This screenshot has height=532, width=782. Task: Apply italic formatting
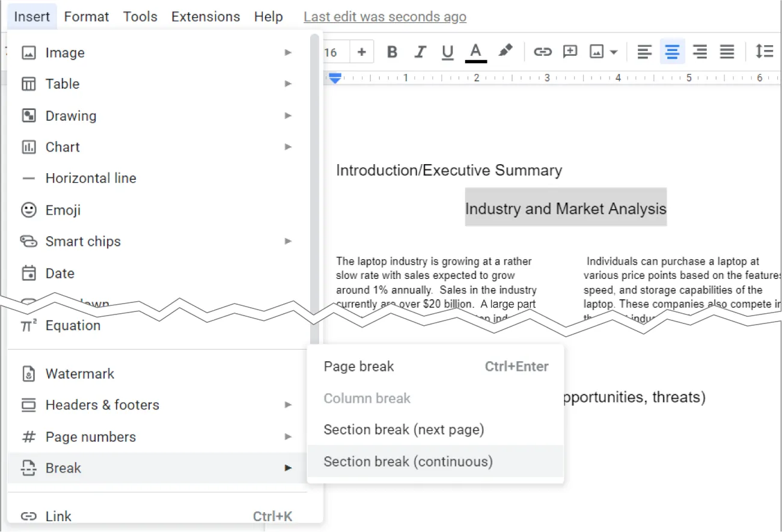[420, 52]
